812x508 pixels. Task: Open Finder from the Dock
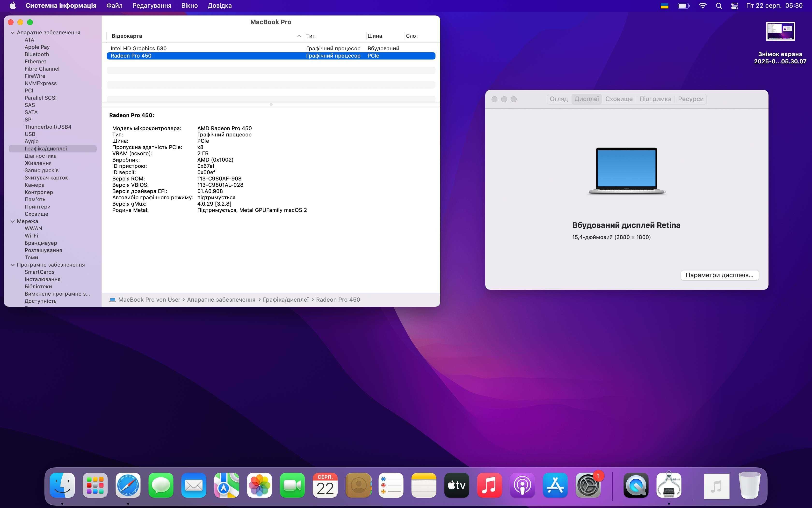pyautogui.click(x=62, y=485)
